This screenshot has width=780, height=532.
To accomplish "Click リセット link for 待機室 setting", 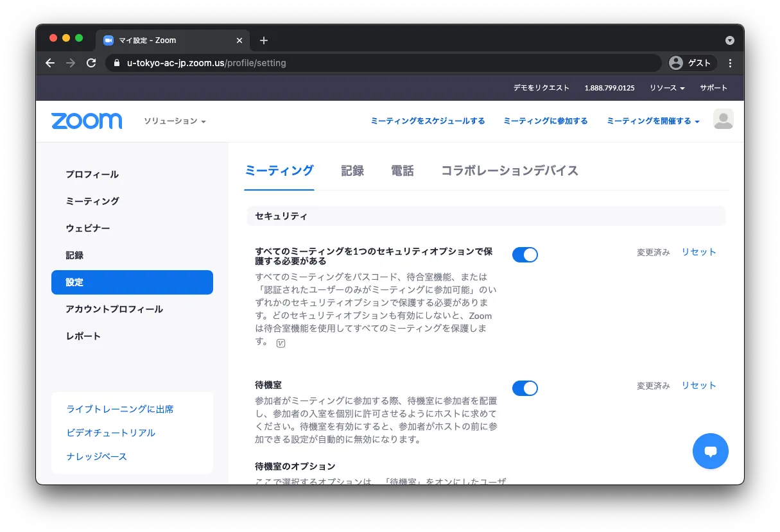I will [x=698, y=386].
